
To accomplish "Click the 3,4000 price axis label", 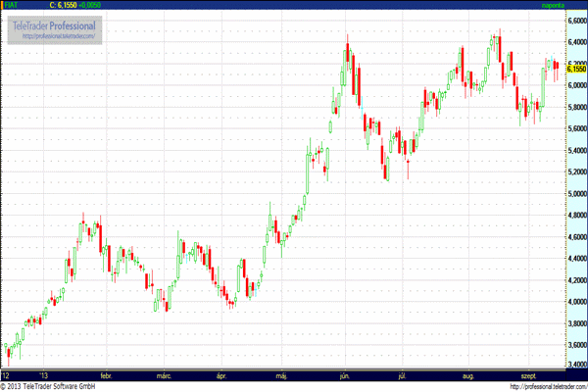I will click(x=576, y=366).
